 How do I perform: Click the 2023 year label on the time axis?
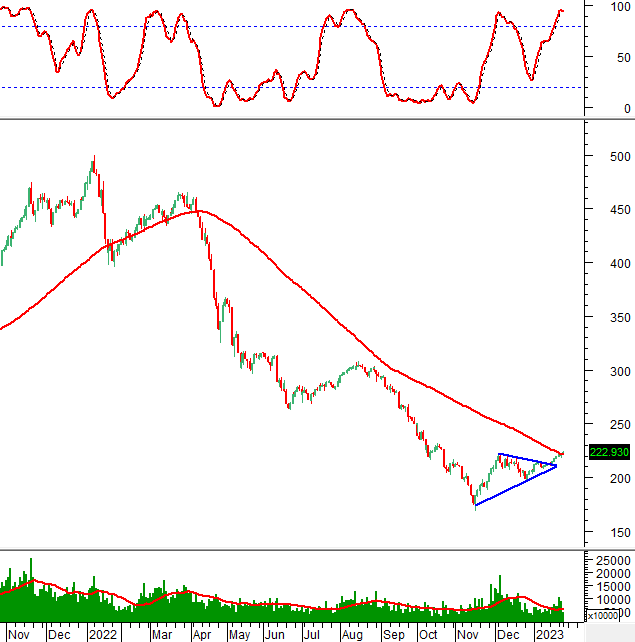point(550,634)
